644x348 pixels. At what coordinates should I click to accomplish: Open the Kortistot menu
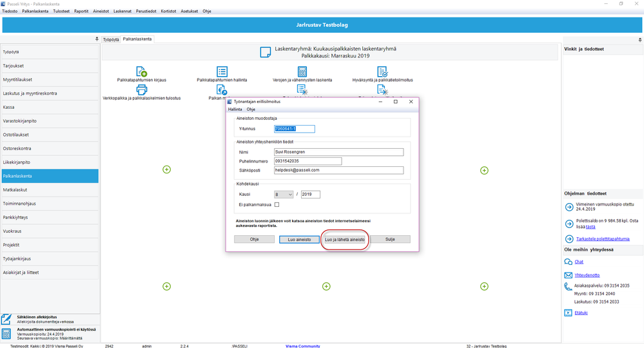(x=168, y=11)
